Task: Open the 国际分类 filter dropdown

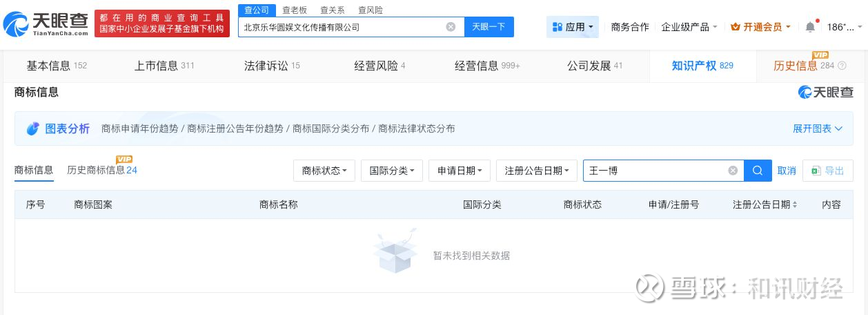Action: point(392,171)
